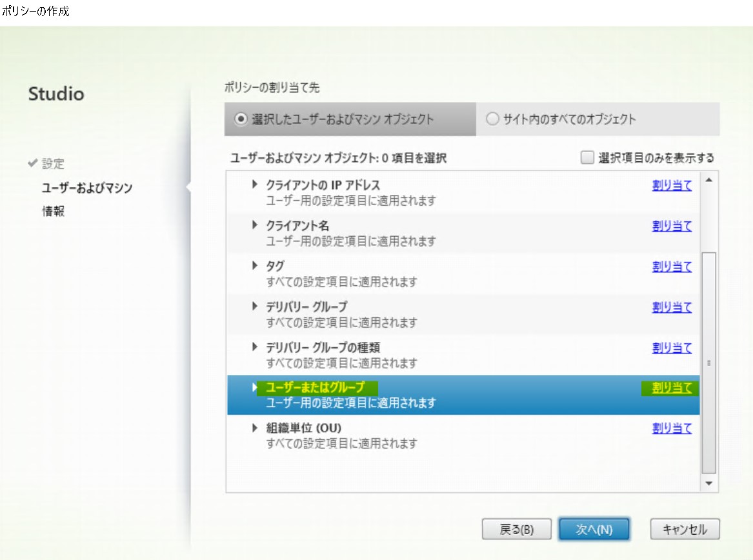Open 割り当て for クライアントの IP アドレス
The image size is (753, 560).
(671, 185)
